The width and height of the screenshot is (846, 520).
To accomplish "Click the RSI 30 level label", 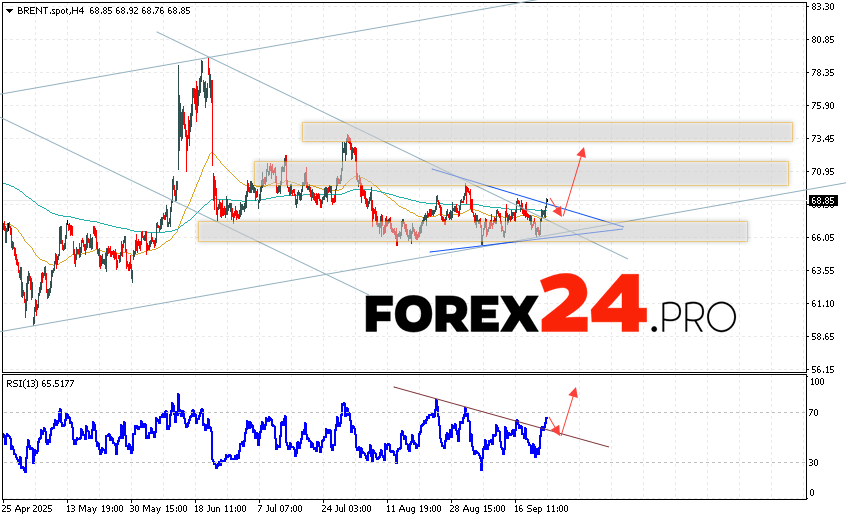I will (817, 462).
